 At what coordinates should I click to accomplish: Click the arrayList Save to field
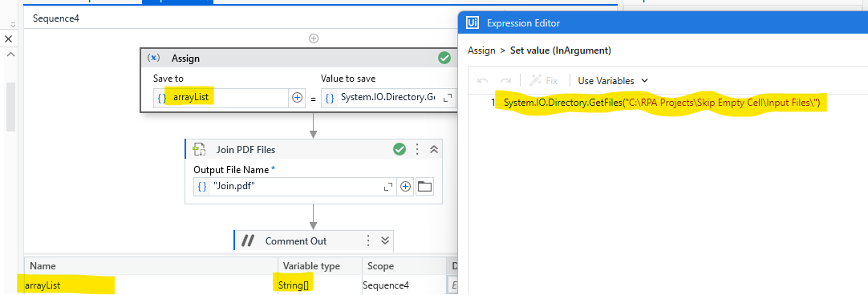[221, 98]
